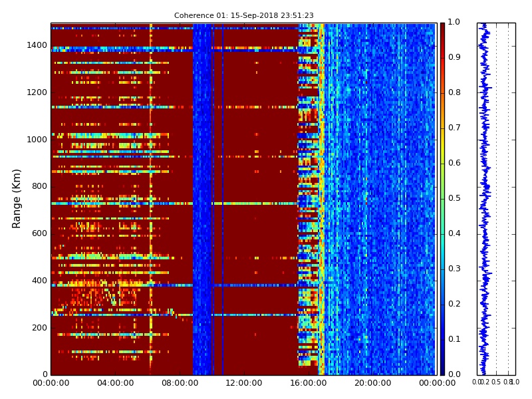Click the 1.0 tick label under the profile plot
This screenshot has height=399, width=532.
[515, 382]
